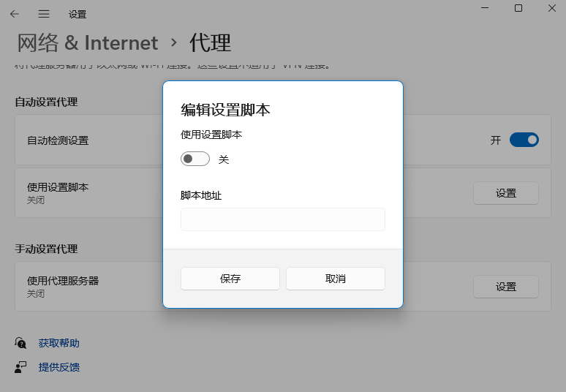The height and width of the screenshot is (392, 566).
Task: Focus the 脚本地址 text field
Action: coord(282,219)
